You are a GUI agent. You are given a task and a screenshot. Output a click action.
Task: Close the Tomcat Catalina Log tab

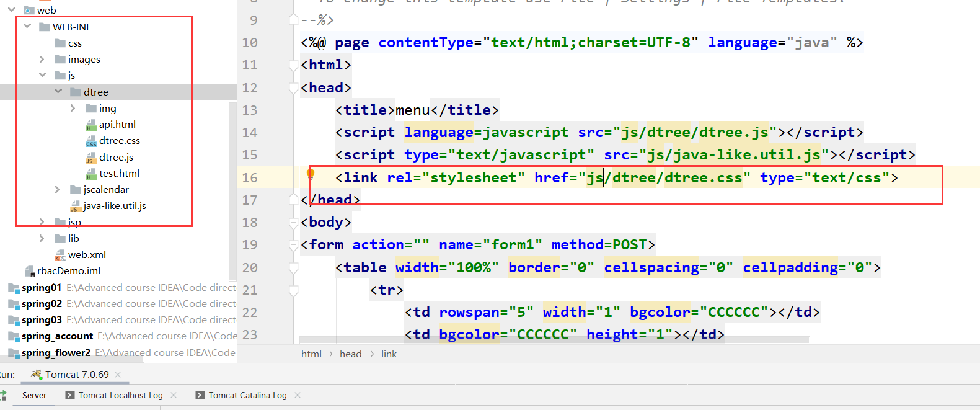[298, 395]
